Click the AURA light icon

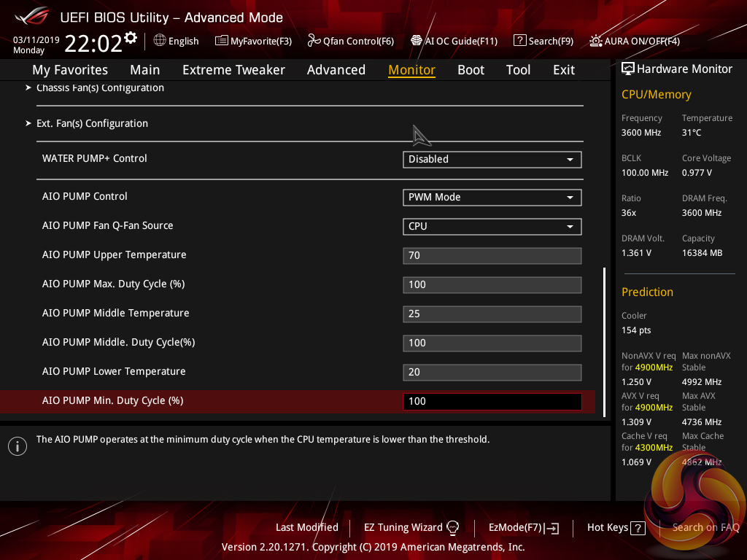[x=595, y=41]
